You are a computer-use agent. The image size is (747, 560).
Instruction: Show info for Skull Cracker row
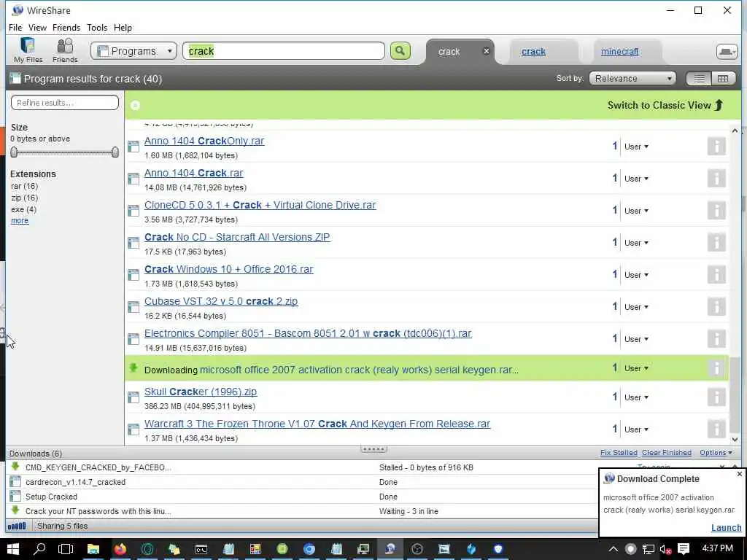[716, 397]
